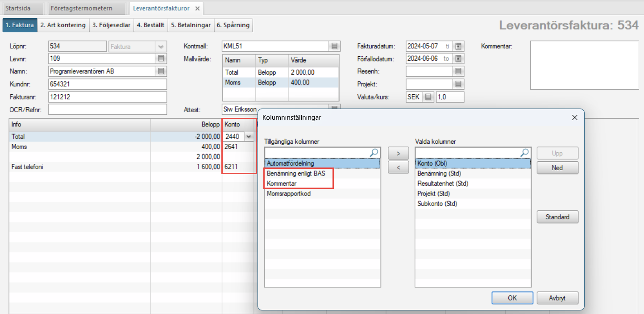Click the Ned button
Viewport: 644px width, 314px height.
(557, 168)
